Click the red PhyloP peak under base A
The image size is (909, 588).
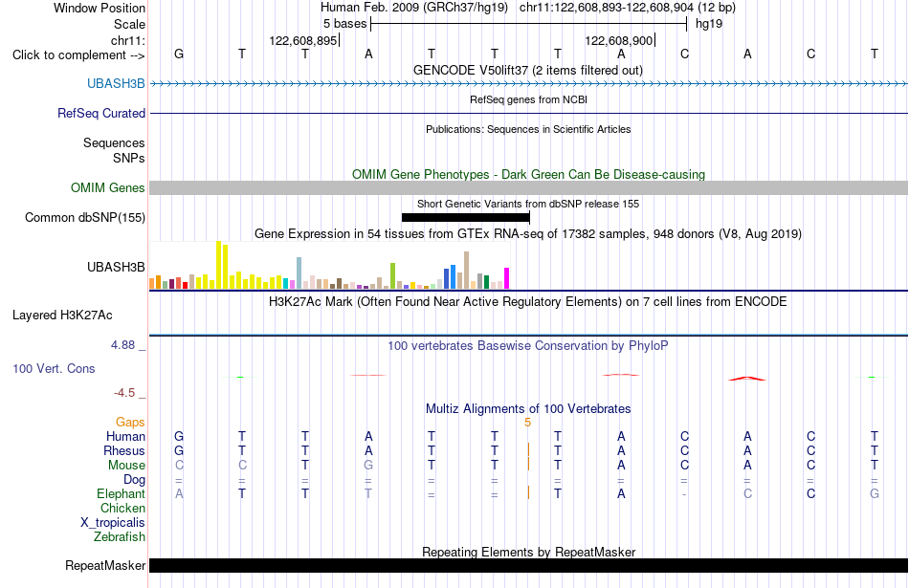pos(747,379)
